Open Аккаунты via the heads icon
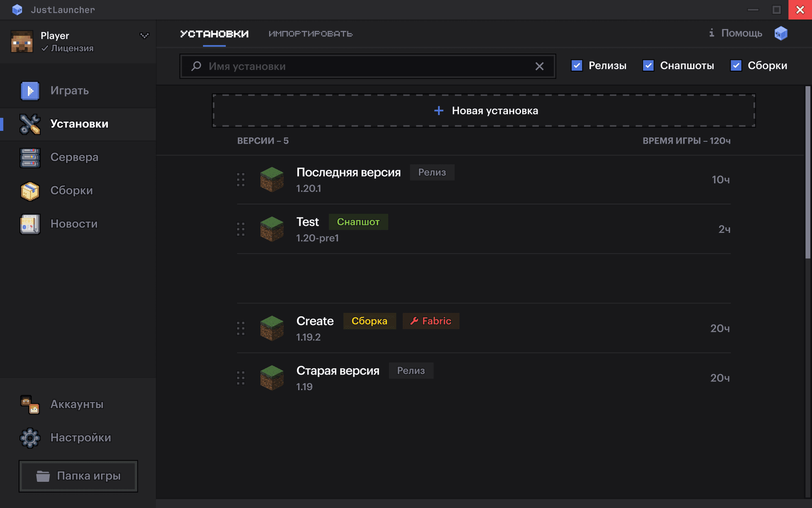The height and width of the screenshot is (508, 812). 30,404
